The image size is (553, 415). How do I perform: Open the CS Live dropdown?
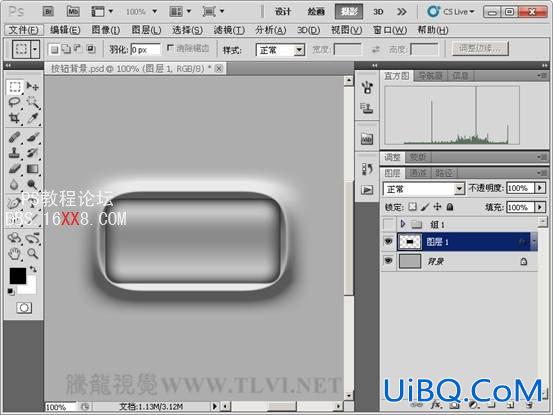click(x=451, y=12)
